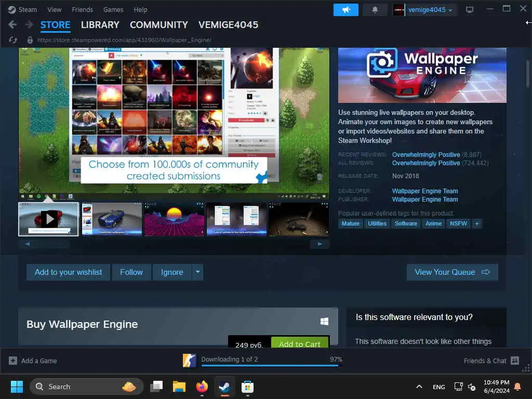Click the store page URL address

124,40
